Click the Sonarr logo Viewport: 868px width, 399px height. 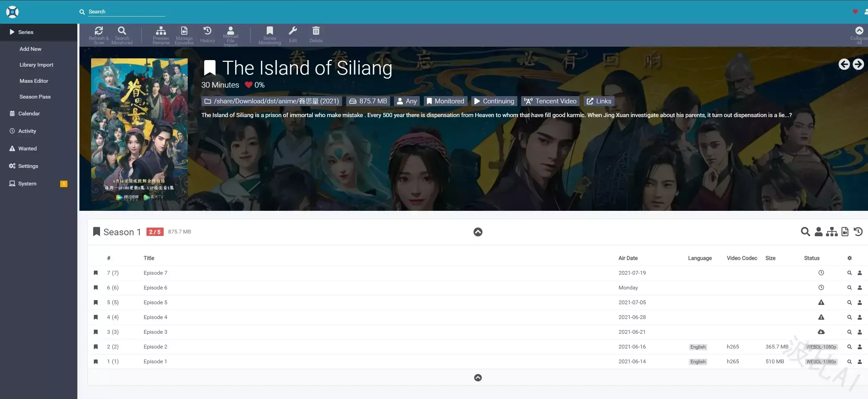point(12,12)
